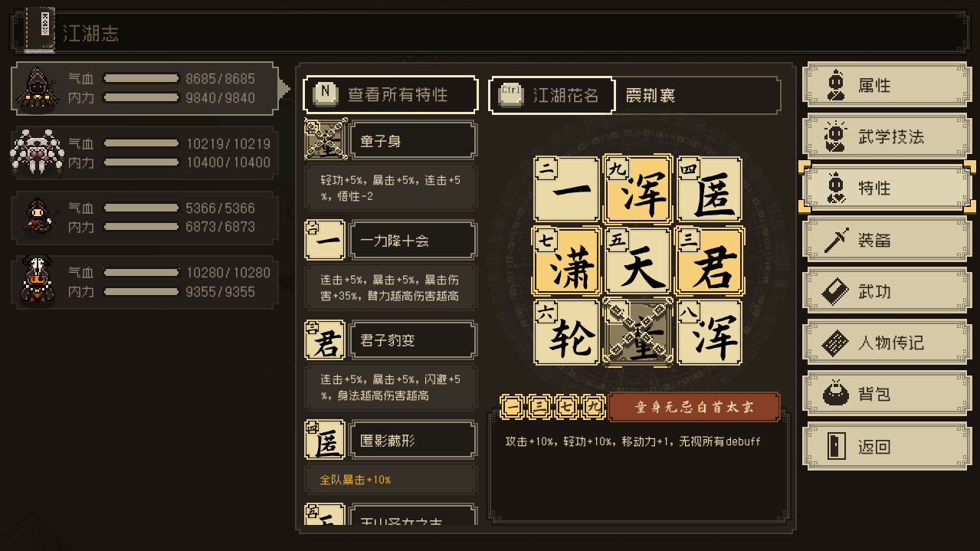Click the chained 童 tile

(x=637, y=332)
